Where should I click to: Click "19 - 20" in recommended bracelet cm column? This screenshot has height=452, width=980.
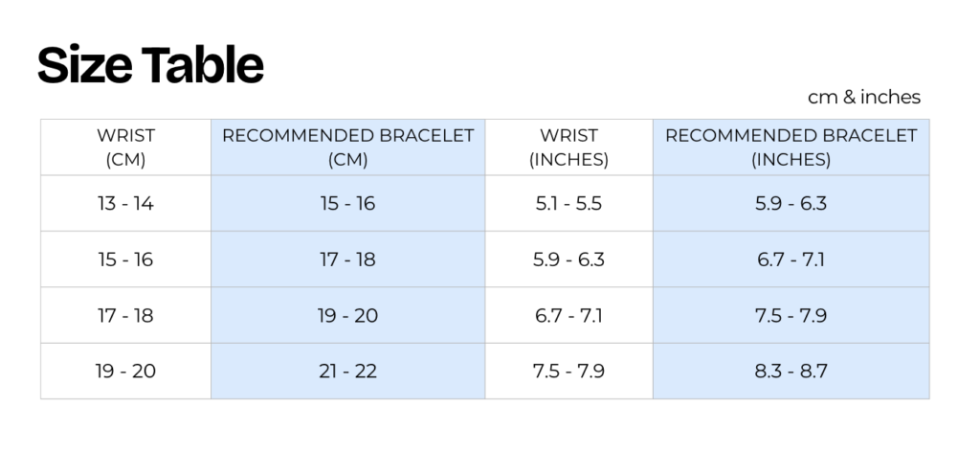[x=347, y=315]
